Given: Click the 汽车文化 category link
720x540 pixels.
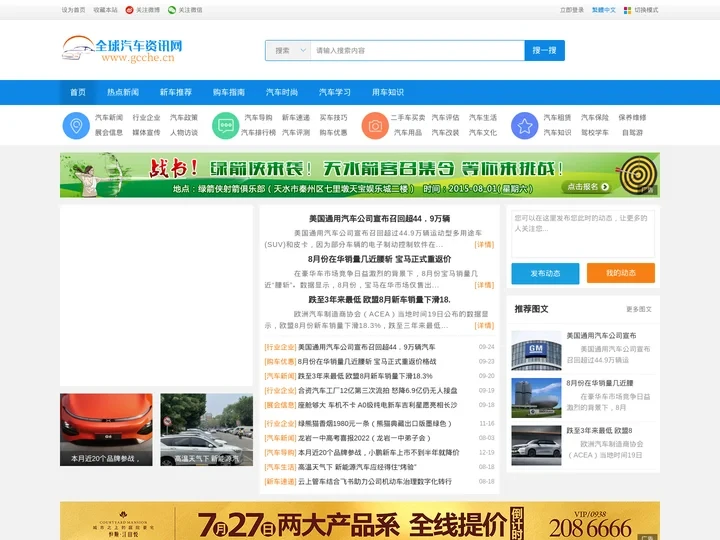Looking at the screenshot, I should click(483, 133).
